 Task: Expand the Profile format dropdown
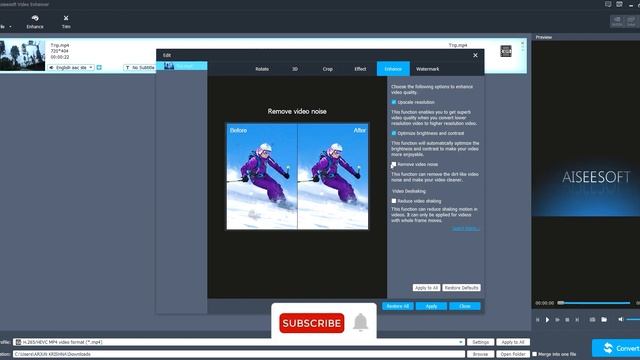click(x=461, y=342)
